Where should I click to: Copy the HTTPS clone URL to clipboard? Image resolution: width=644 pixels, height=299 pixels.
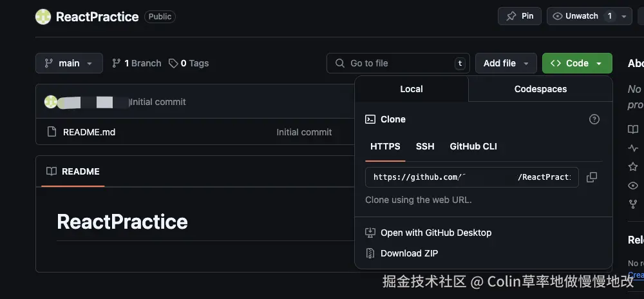point(592,177)
